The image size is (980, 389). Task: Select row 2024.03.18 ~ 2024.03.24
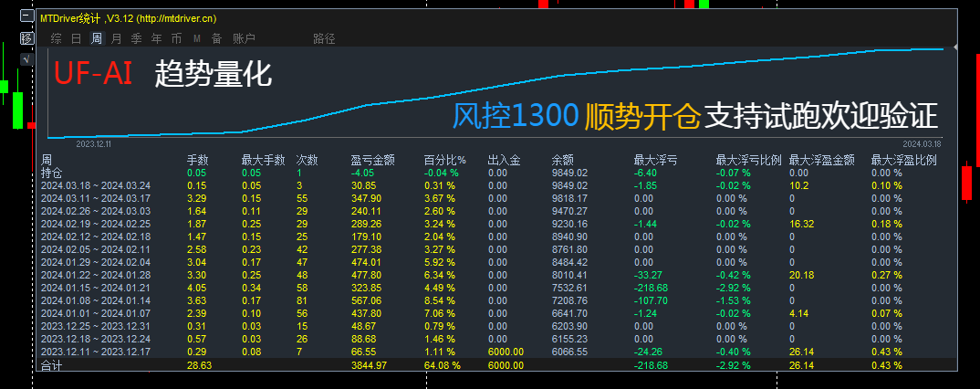pos(96,185)
